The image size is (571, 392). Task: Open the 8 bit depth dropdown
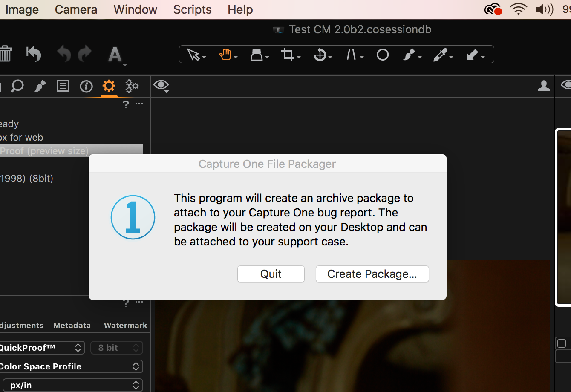pyautogui.click(x=117, y=348)
